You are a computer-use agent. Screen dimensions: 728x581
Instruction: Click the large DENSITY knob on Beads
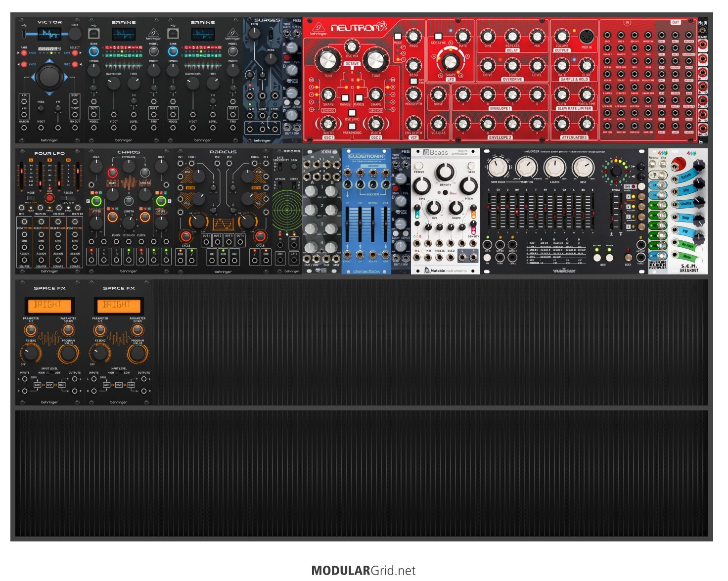[x=445, y=172]
